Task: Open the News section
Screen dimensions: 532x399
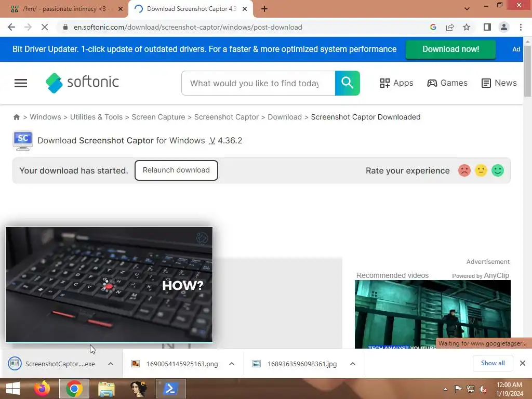Action: [x=499, y=83]
